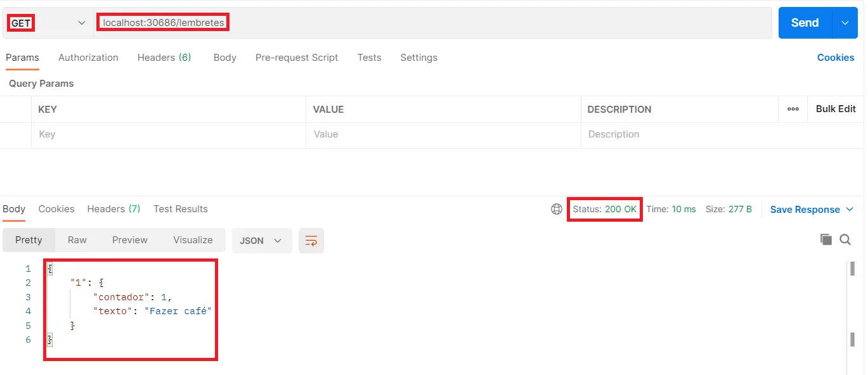Open the GET method dropdown
The width and height of the screenshot is (868, 375).
(48, 23)
